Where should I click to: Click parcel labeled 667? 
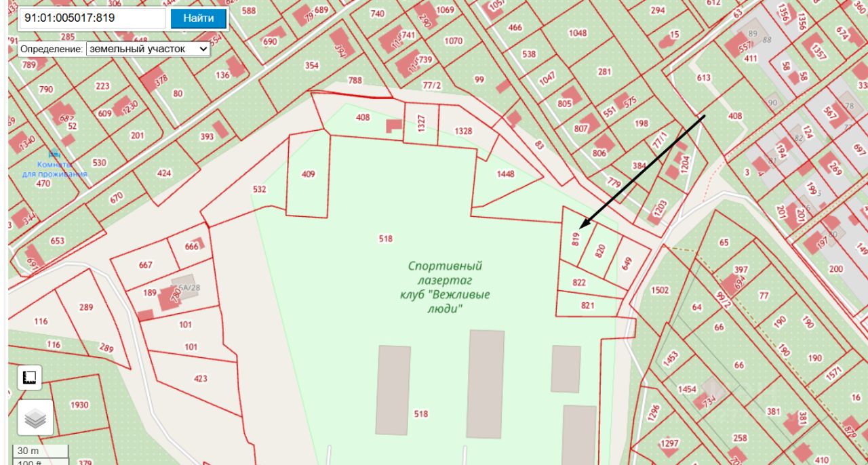click(146, 265)
